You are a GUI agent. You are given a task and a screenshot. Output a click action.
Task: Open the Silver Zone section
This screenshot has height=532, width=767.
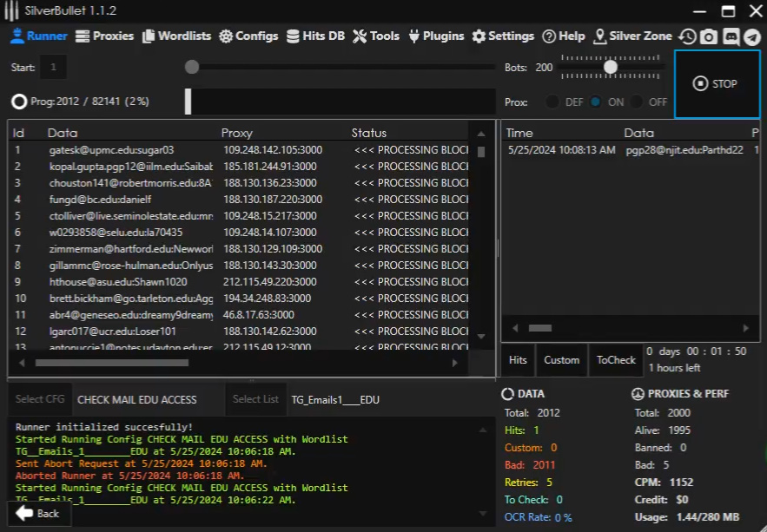pyautogui.click(x=632, y=36)
